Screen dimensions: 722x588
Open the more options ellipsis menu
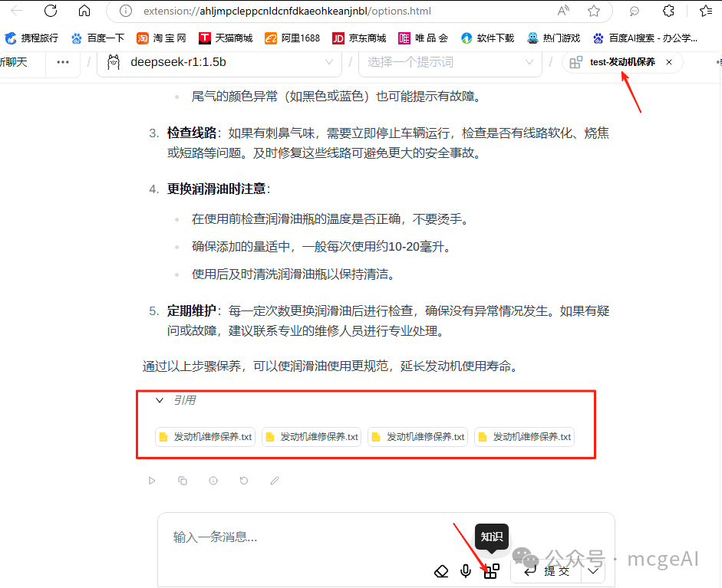[x=62, y=64]
